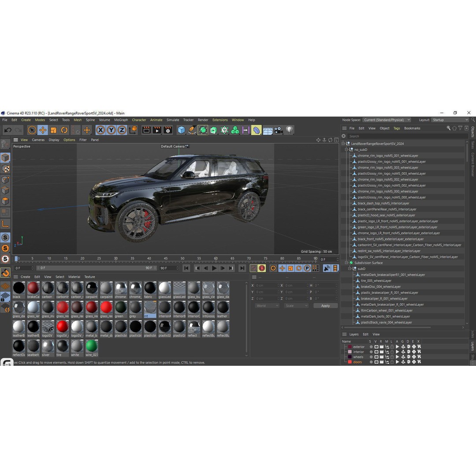This screenshot has height=476, width=476.
Task: Open the Simulate menu
Action: [x=173, y=120]
